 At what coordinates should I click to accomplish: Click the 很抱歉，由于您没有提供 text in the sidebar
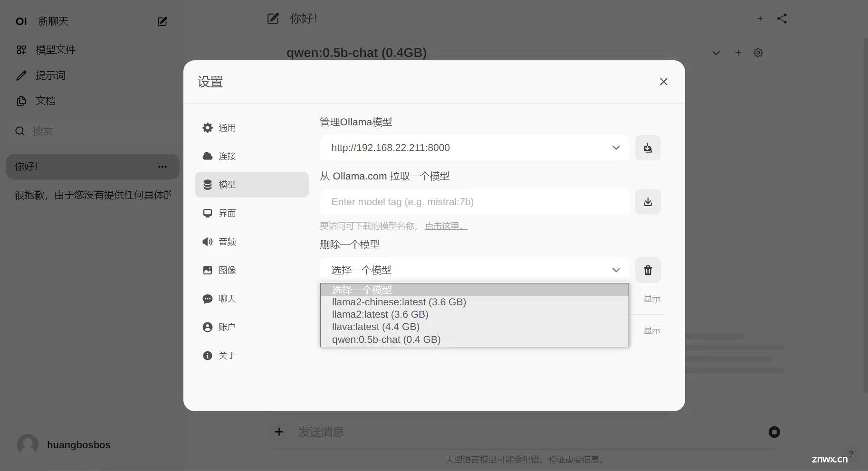pyautogui.click(x=93, y=195)
